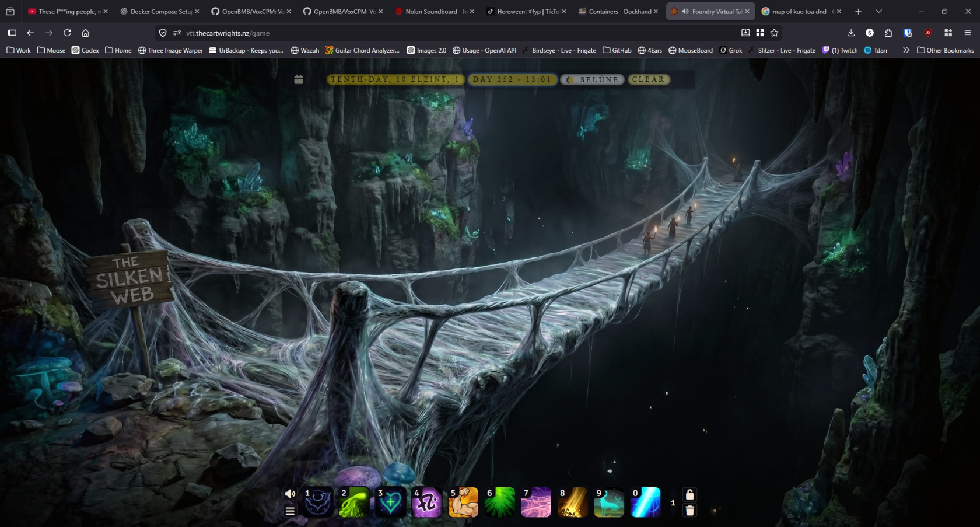
Task: Activate macro slot 1 winged heart
Action: [x=318, y=502]
